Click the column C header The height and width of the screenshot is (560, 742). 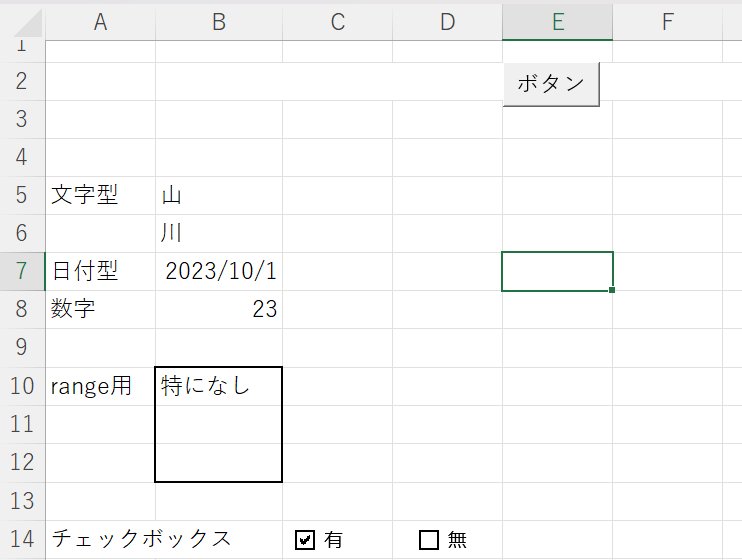tap(338, 22)
